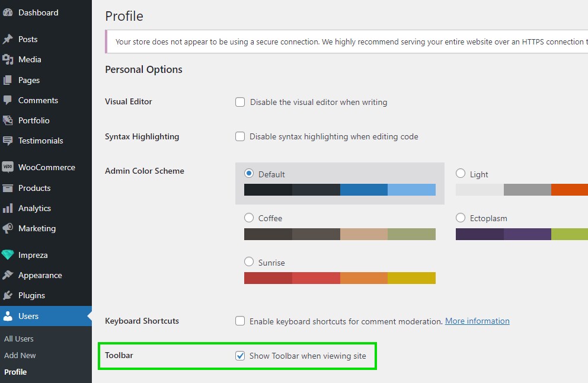Select the Light admin color scheme
588x383 pixels.
tap(461, 174)
